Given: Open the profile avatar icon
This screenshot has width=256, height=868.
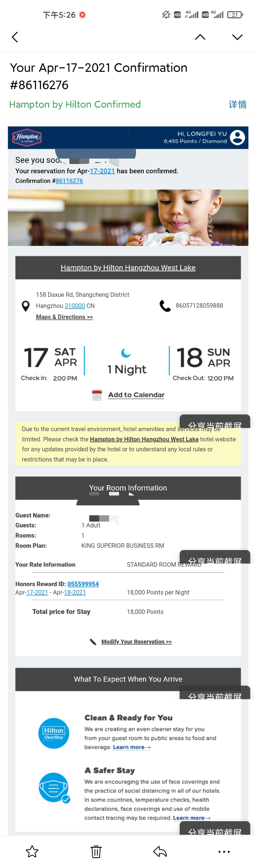Looking at the screenshot, I should click(238, 137).
